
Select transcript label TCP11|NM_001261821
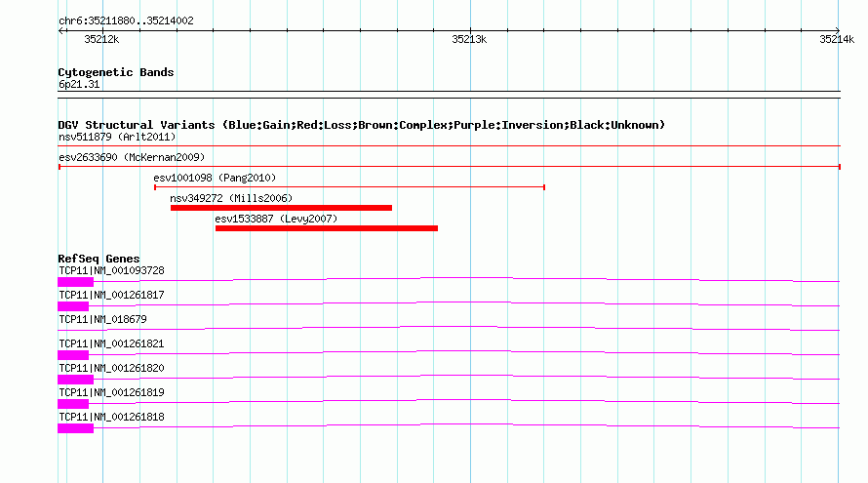click(111, 344)
